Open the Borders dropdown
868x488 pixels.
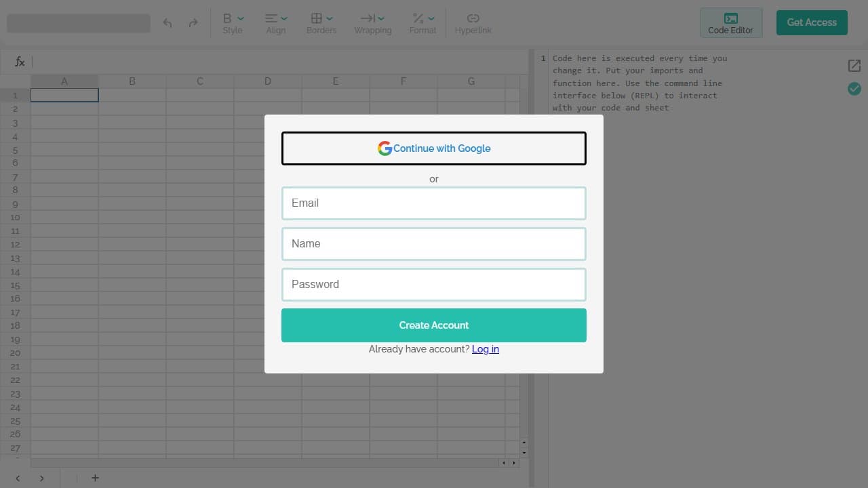tap(321, 23)
